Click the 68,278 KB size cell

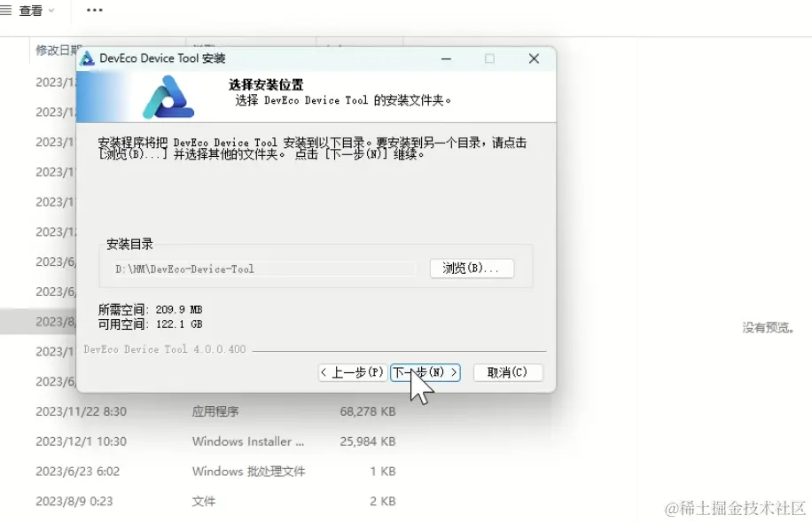coord(368,411)
